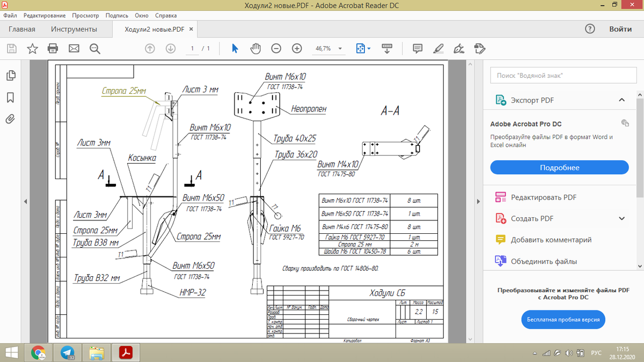Activate the Hand pan tool
644x362 pixels.
pos(255,49)
